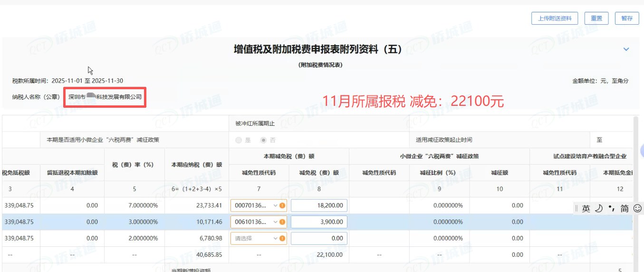Open the emoji smiley in the IME bar
The width and height of the screenshot is (644, 272).
click(638, 208)
